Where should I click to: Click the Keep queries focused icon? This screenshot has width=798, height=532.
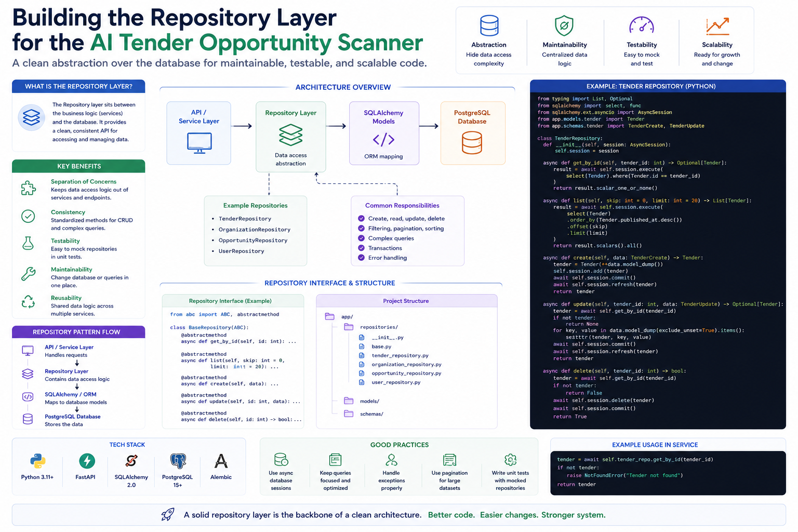click(336, 460)
